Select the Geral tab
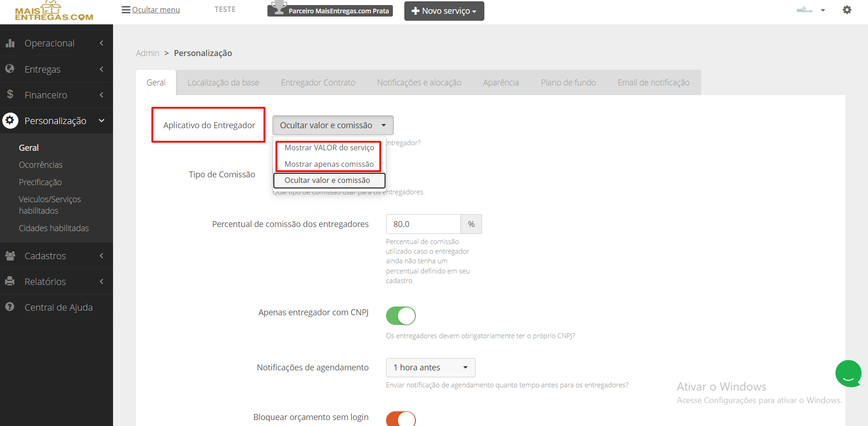This screenshot has width=868, height=426. (156, 83)
